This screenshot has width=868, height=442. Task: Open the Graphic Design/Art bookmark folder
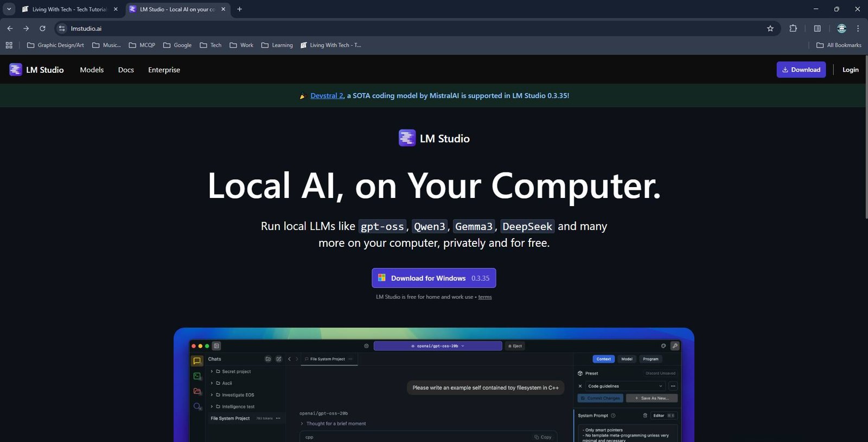tap(55, 45)
